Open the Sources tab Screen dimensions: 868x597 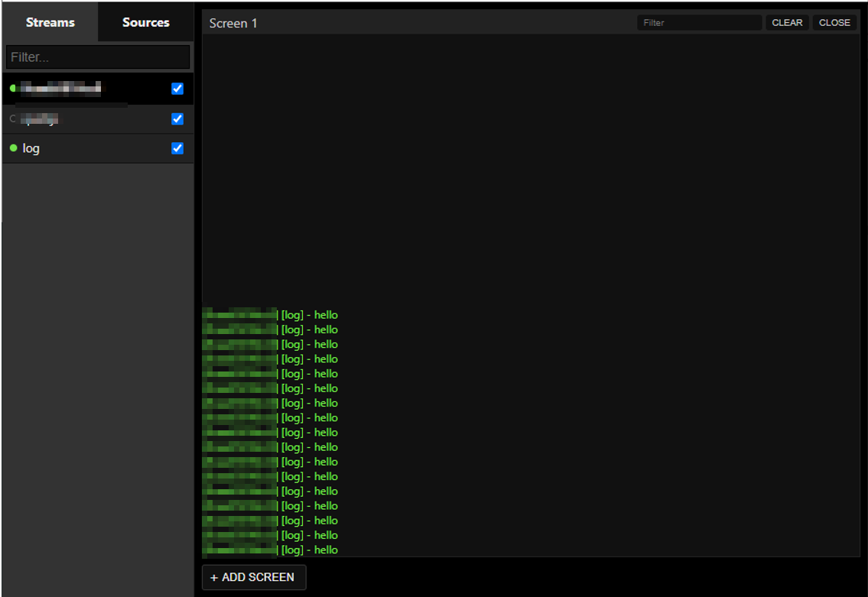145,22
